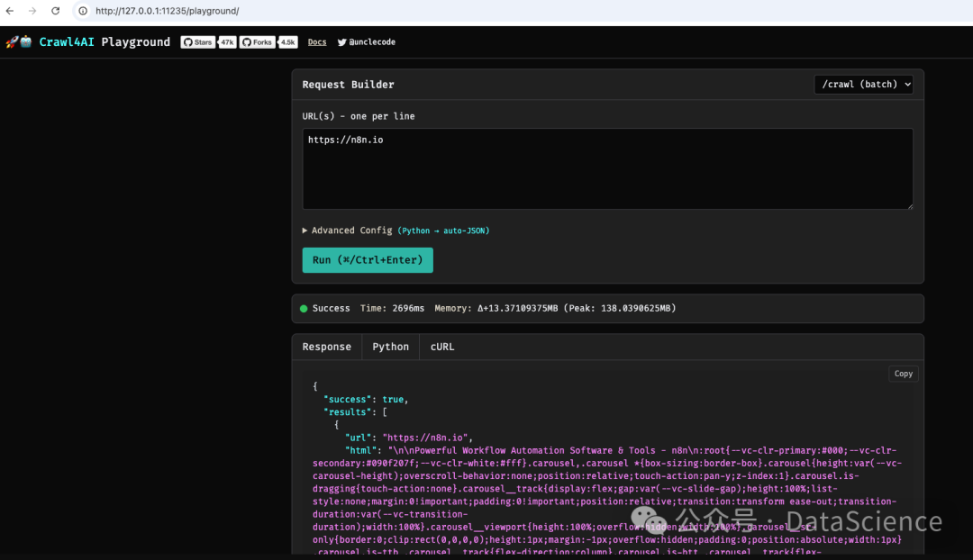Click the browser page reload icon
Image resolution: width=973 pixels, height=560 pixels.
click(x=54, y=11)
